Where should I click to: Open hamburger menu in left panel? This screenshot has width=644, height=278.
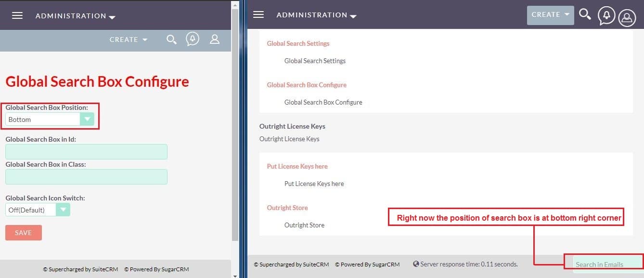click(17, 15)
